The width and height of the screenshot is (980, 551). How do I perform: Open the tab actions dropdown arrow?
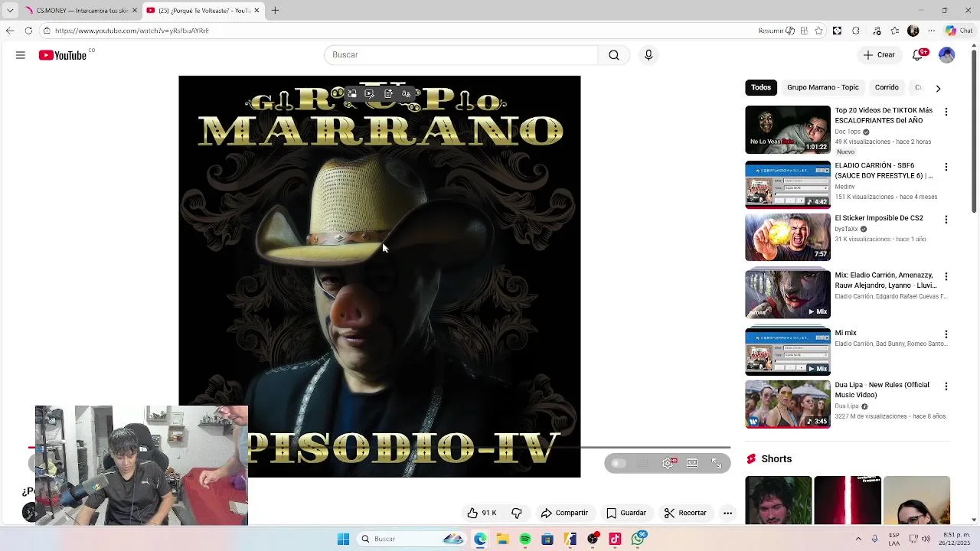pyautogui.click(x=10, y=10)
